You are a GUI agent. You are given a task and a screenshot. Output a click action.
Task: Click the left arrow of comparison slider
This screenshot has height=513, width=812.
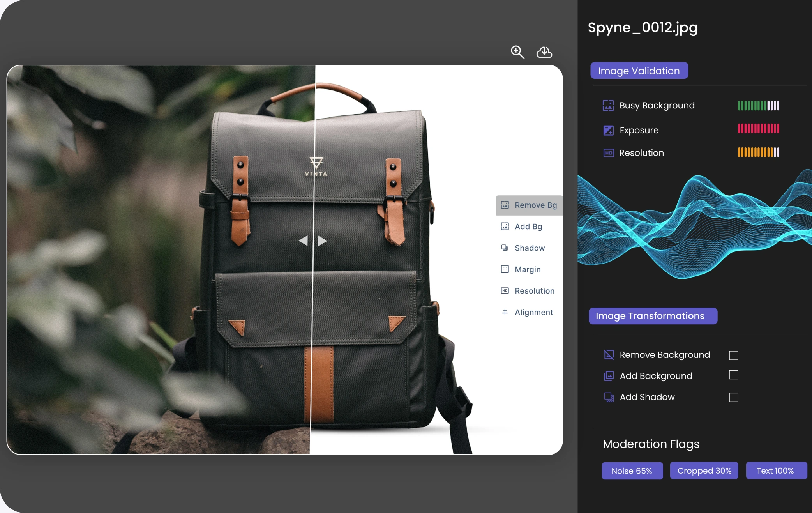click(x=303, y=241)
